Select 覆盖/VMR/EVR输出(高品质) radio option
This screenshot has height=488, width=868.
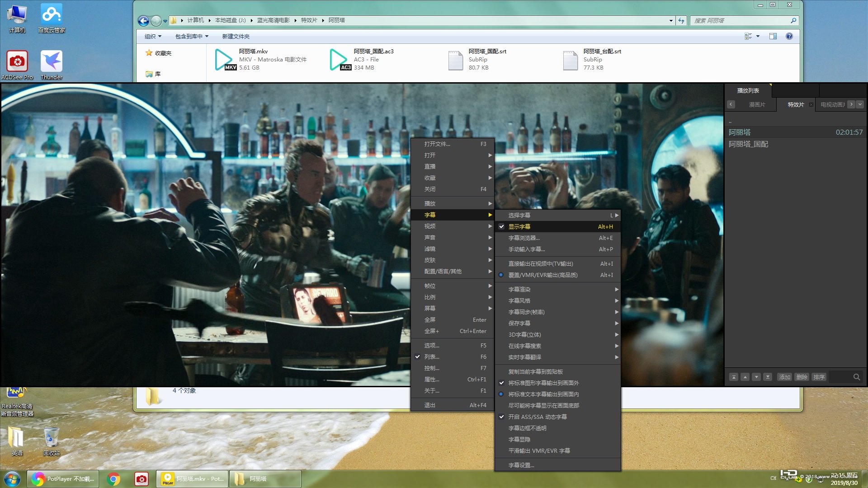point(542,275)
